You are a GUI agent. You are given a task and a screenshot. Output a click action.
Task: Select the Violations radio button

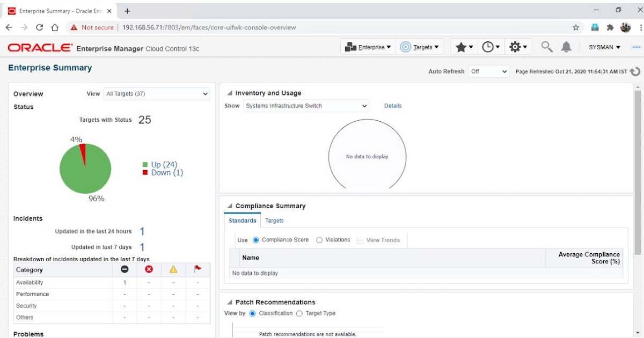pos(320,240)
